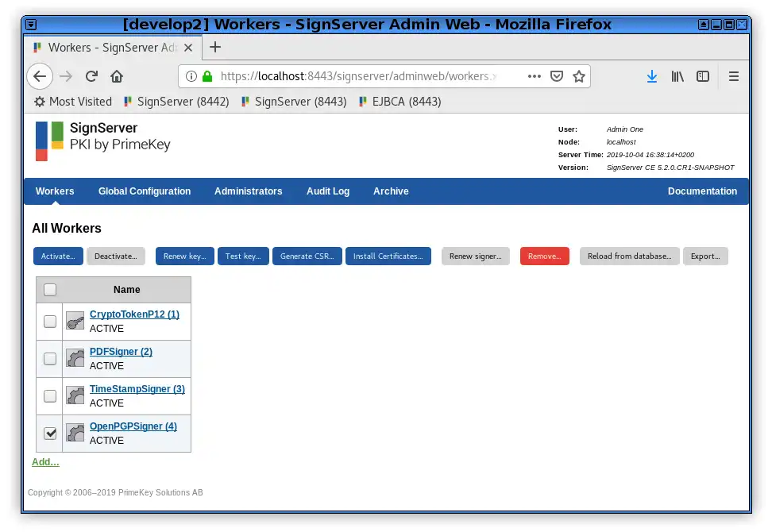Viewport: 772px width, 532px height.
Task: Uncheck the OpenPGPSigner (4) checkbox
Action: pos(50,433)
